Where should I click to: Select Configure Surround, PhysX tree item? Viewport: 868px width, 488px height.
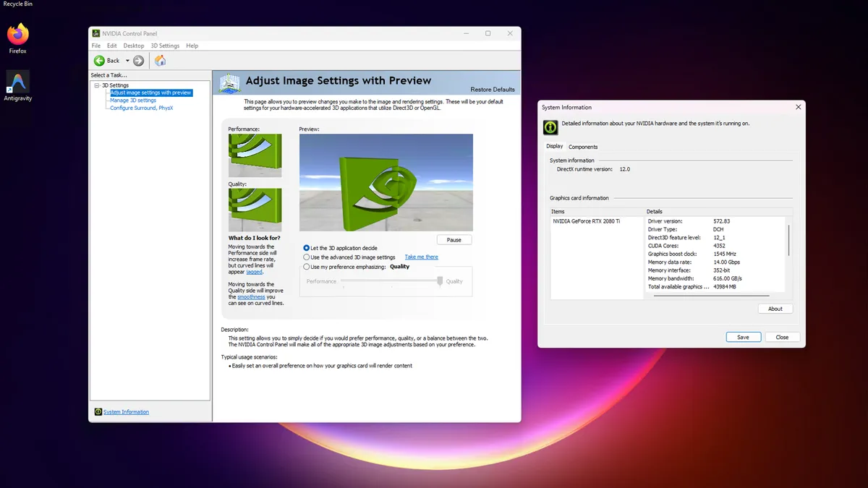pyautogui.click(x=142, y=108)
